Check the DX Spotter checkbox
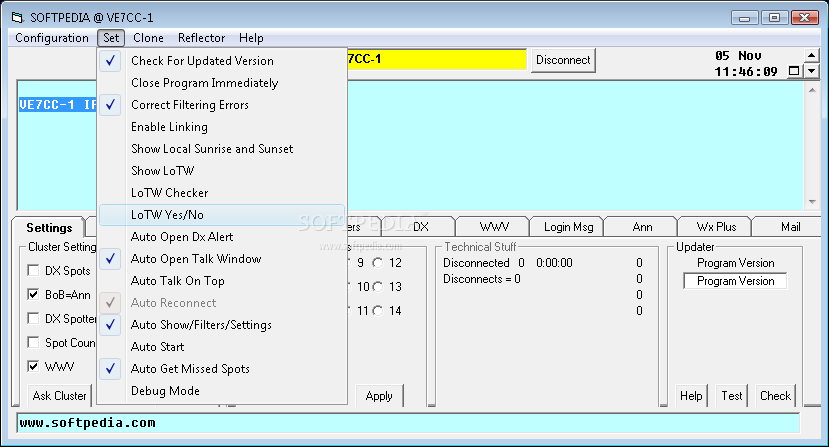This screenshot has height=447, width=829. point(33,318)
